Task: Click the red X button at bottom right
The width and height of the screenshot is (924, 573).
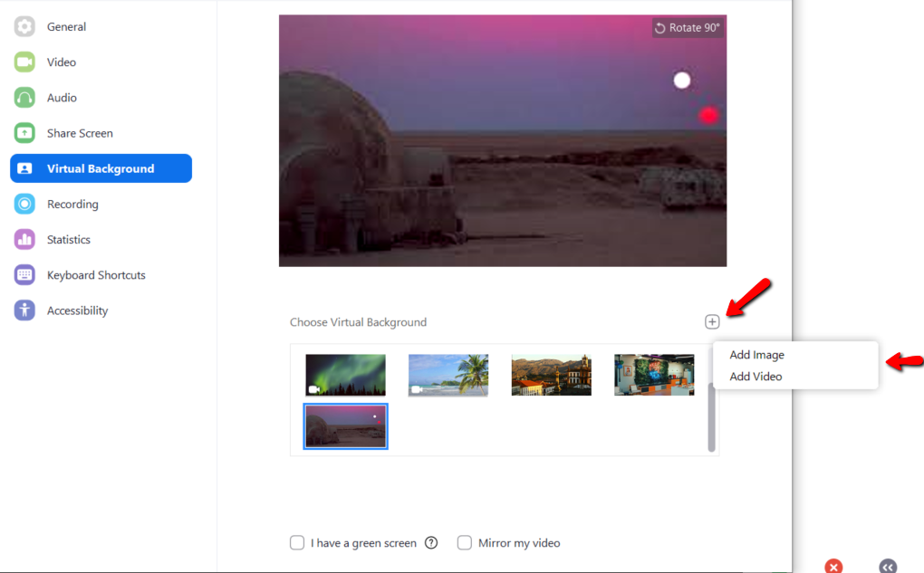Action: pos(833,567)
